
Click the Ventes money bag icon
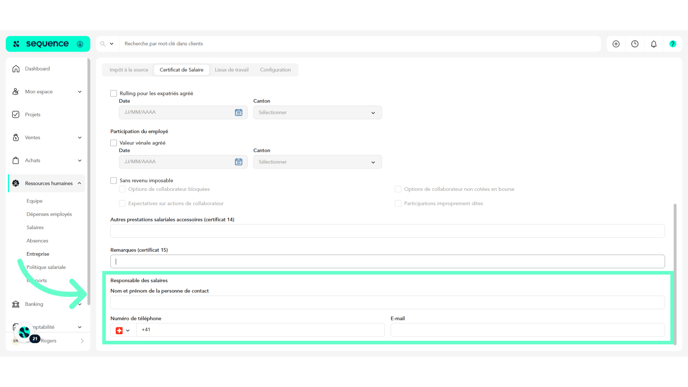coord(16,137)
